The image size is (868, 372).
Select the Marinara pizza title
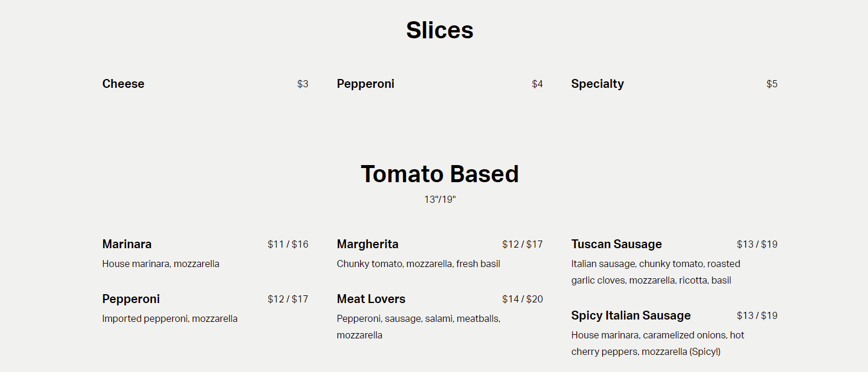(127, 244)
